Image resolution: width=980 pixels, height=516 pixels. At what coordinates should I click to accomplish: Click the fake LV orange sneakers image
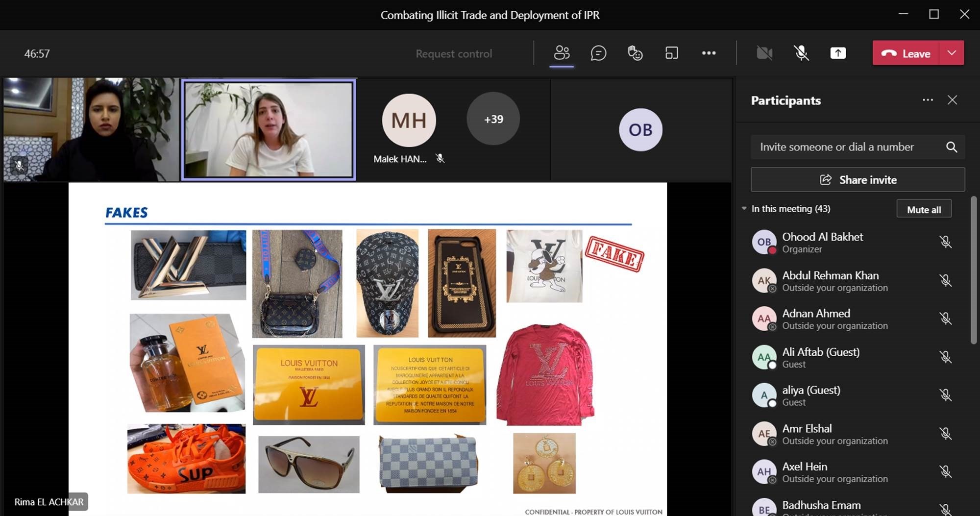pos(186,459)
